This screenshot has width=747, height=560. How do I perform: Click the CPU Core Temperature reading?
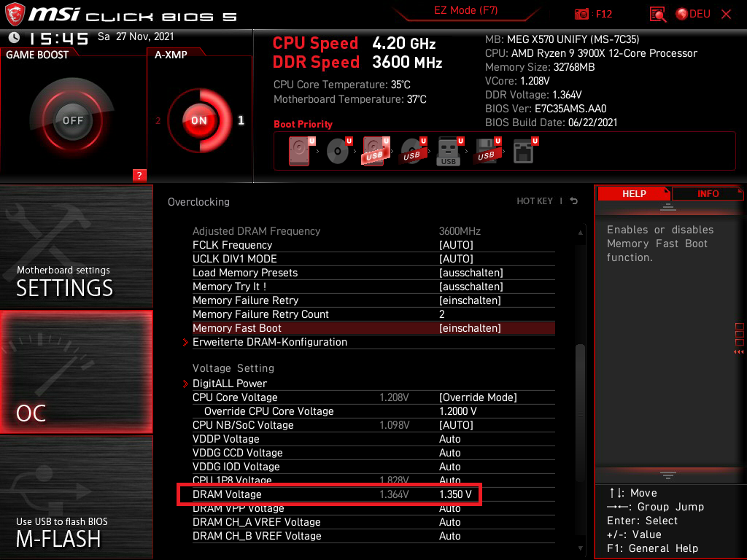341,85
